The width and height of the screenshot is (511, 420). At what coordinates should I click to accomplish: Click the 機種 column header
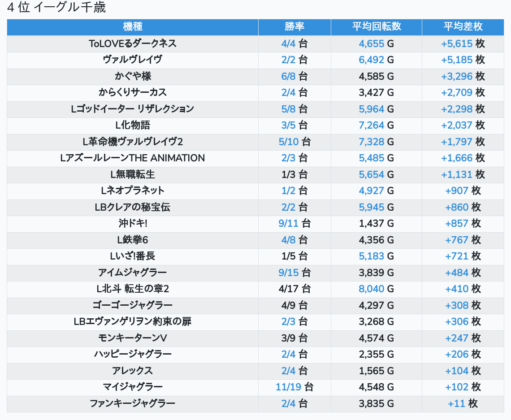pos(133,26)
